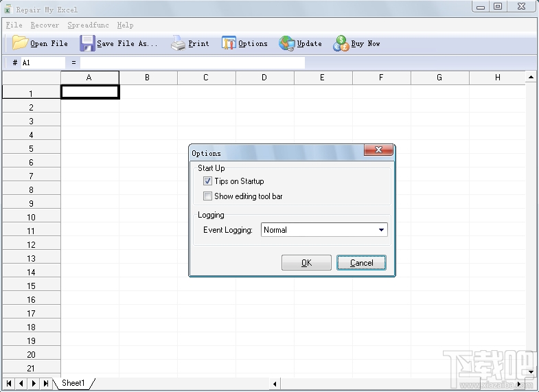The image size is (539, 392).
Task: Close the Options dialog with the X button
Action: (x=378, y=150)
